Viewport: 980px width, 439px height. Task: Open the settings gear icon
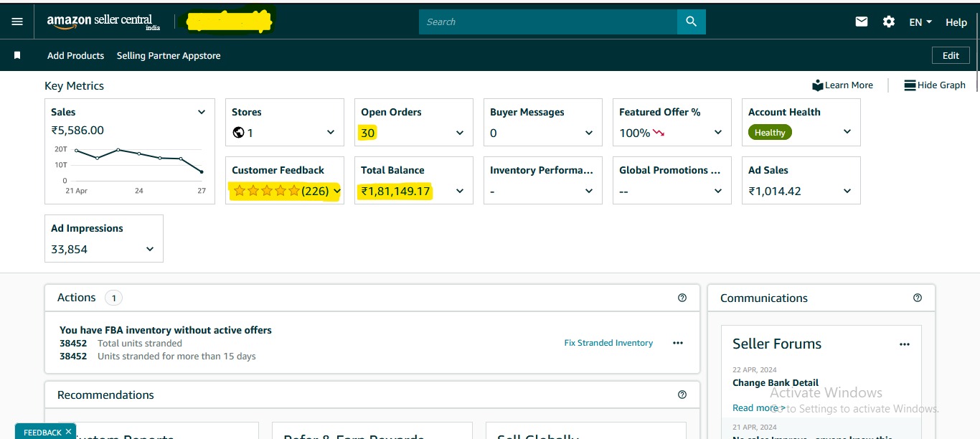pyautogui.click(x=889, y=22)
